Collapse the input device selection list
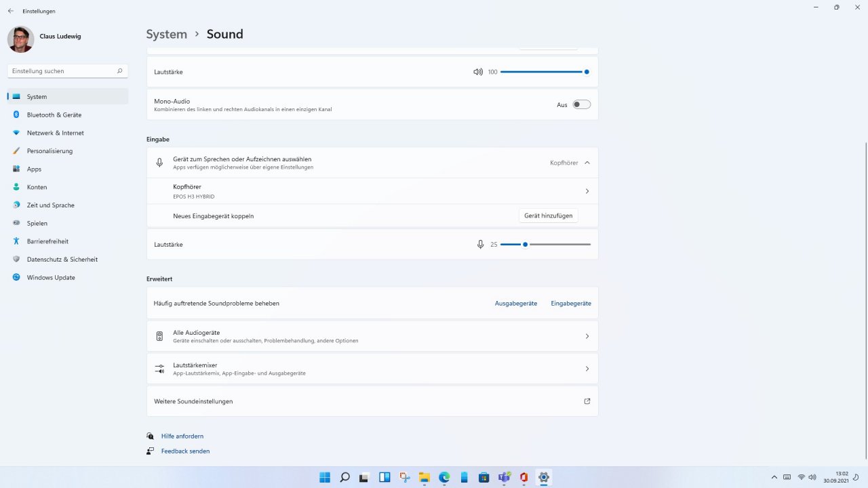Image resolution: width=868 pixels, height=488 pixels. 587,163
